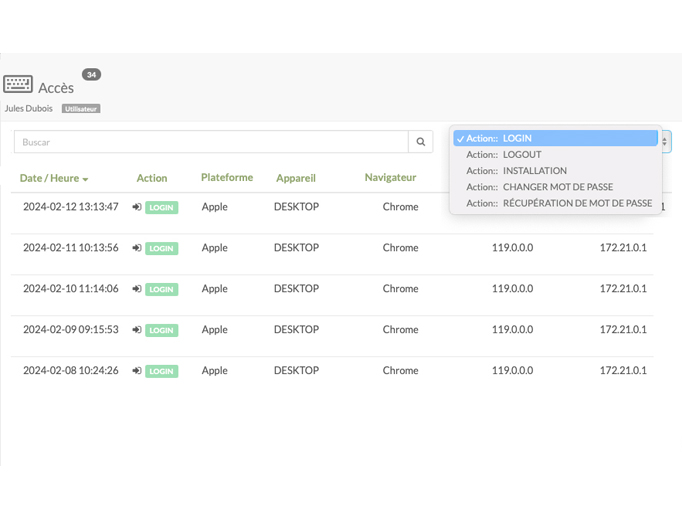The width and height of the screenshot is (682, 518).
Task: Focus the Buscar search field
Action: [x=211, y=142]
